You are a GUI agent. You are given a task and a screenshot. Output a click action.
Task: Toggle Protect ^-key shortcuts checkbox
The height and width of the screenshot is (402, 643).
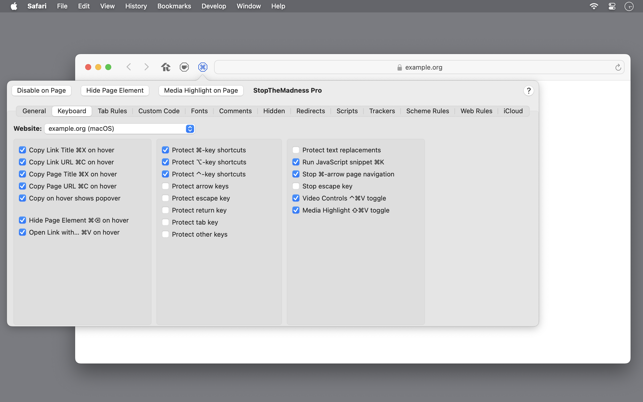click(165, 174)
